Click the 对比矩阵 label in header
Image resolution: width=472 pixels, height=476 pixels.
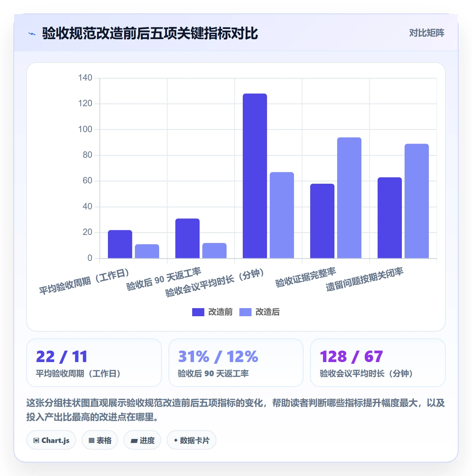[x=426, y=33]
